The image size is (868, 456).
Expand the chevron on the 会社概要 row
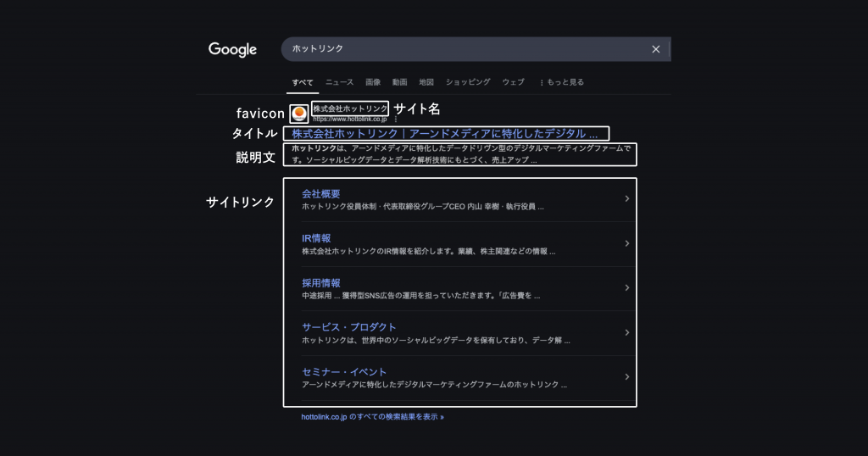coord(626,198)
